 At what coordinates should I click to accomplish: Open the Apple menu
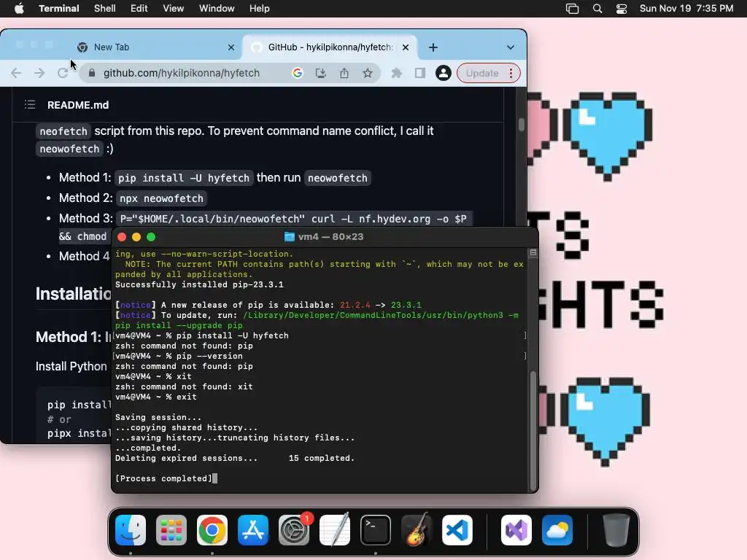19,9
